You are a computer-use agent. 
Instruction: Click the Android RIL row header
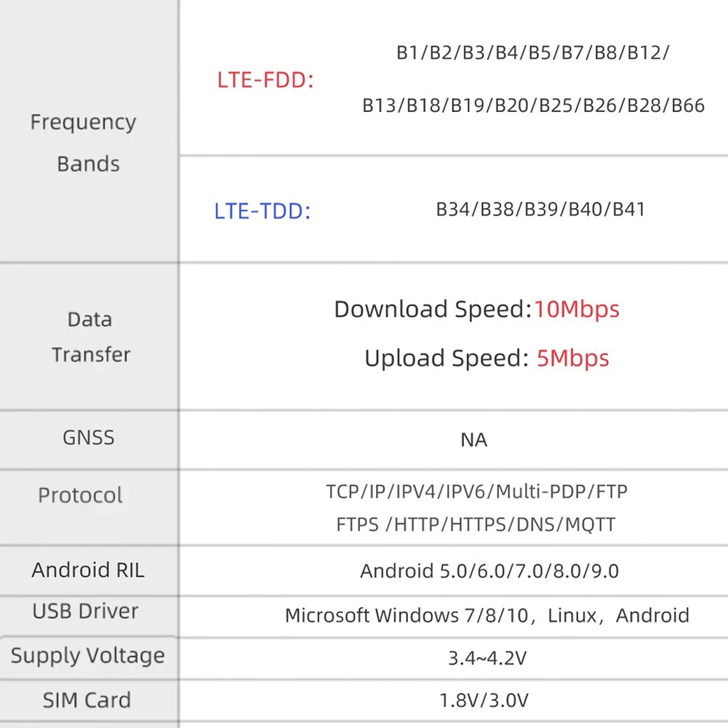(x=87, y=570)
